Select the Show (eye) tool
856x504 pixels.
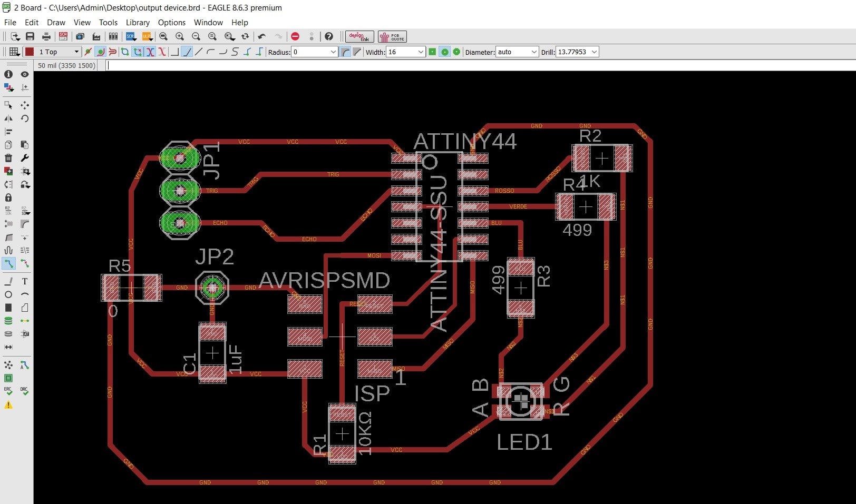pyautogui.click(x=25, y=74)
